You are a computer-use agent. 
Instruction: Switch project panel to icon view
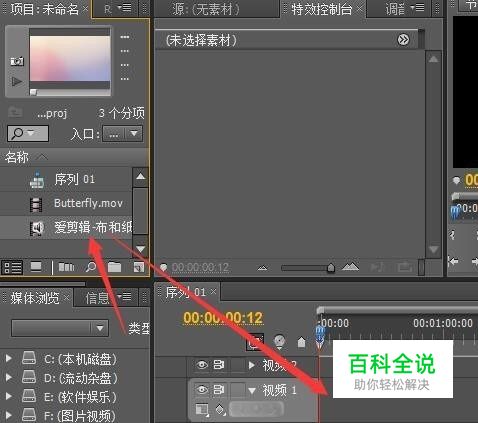click(x=36, y=267)
